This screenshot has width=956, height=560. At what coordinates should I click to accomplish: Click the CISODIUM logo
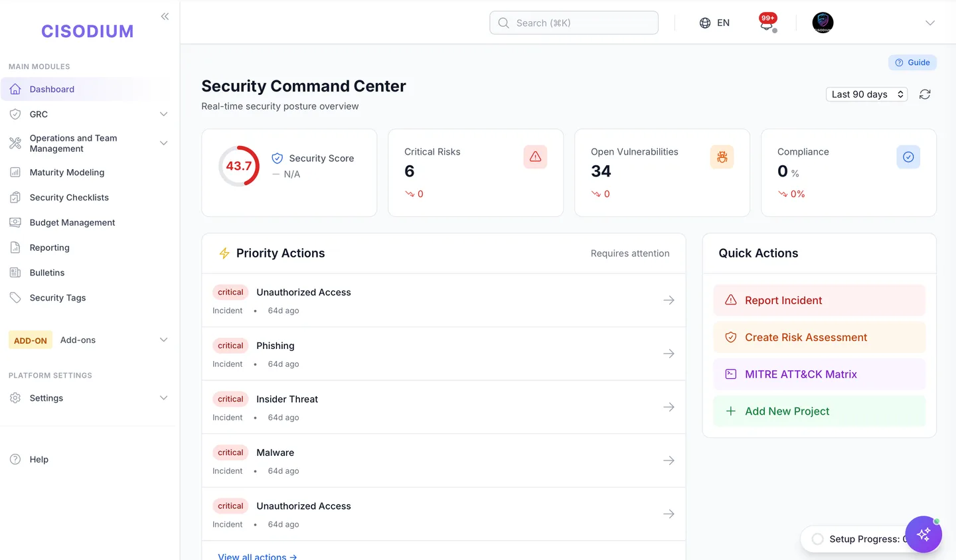click(88, 31)
